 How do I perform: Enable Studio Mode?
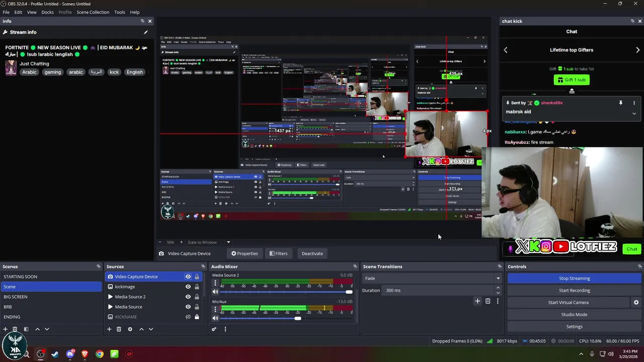click(x=574, y=315)
